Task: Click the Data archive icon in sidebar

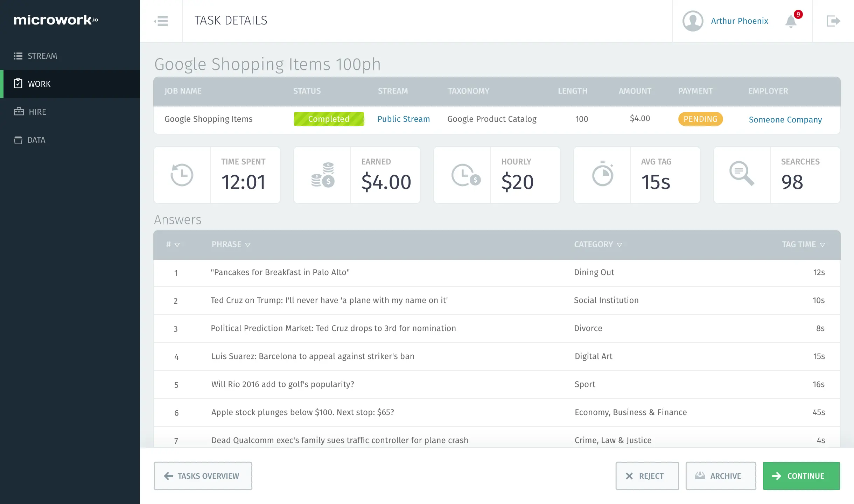Action: click(18, 140)
